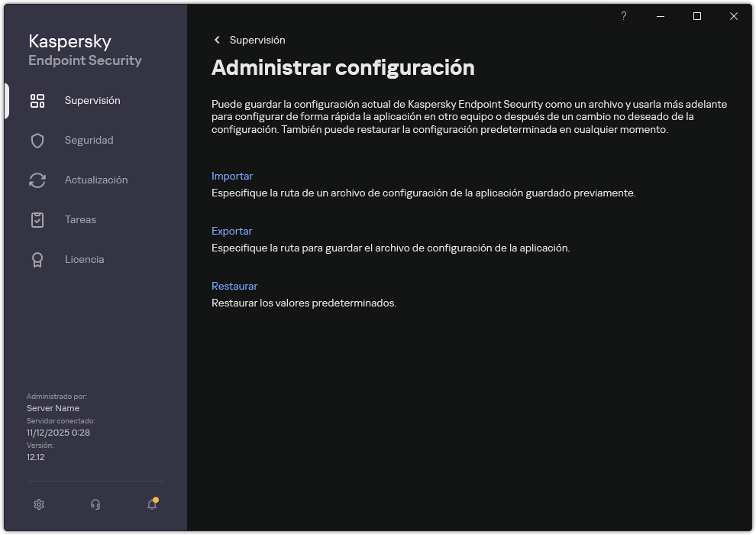Go back using the Supervisión chevron
756x535 pixels.
coord(217,40)
